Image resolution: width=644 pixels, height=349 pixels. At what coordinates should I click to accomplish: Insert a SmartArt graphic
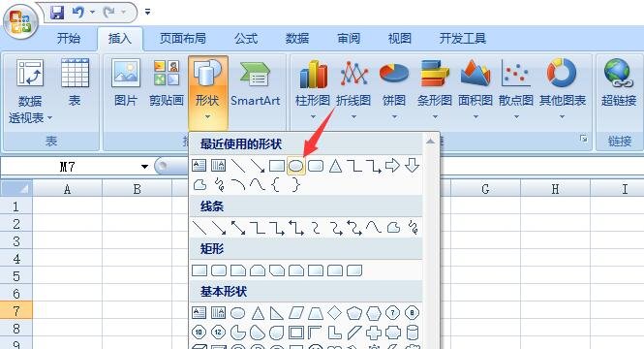255,84
